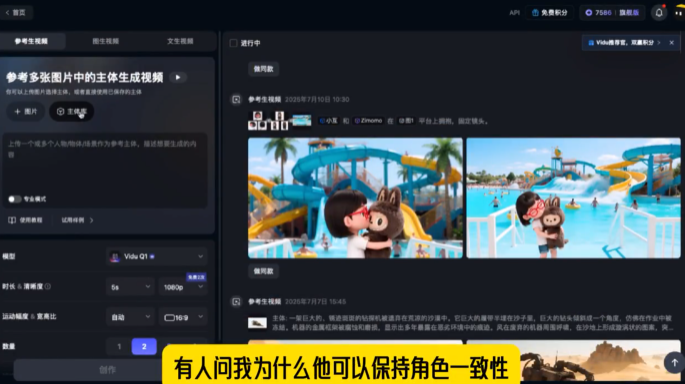Click the @图1 image tag in prompt
Screen dimensions: 685x384
coord(406,121)
